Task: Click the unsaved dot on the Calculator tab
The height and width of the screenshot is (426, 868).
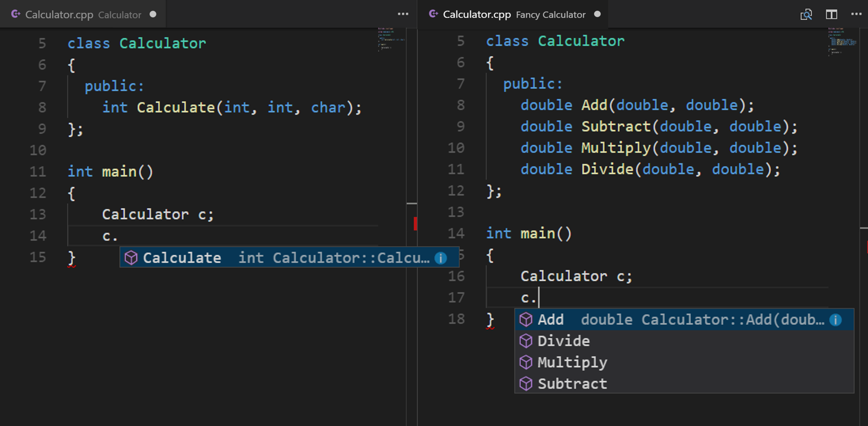Action: [x=153, y=14]
